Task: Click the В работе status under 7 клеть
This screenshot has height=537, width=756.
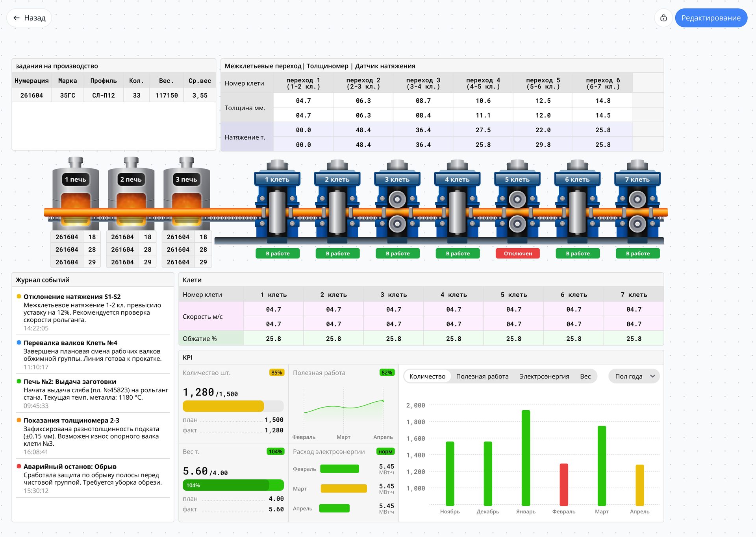Action: pyautogui.click(x=638, y=253)
